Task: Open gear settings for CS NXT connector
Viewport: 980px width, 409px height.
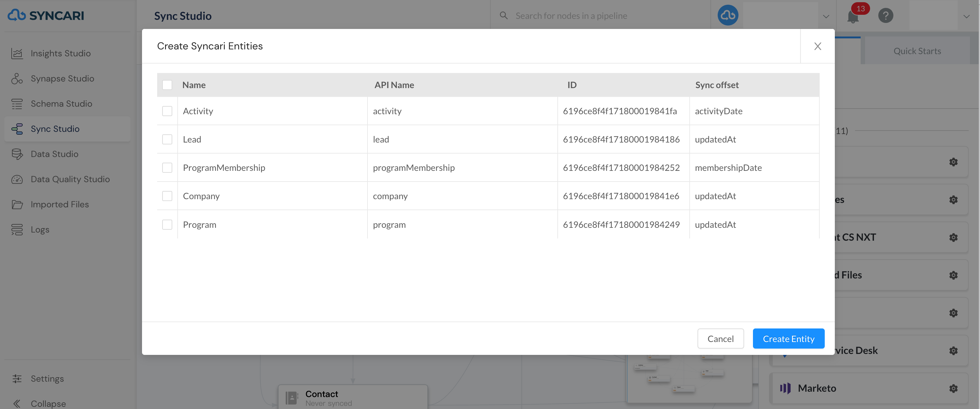Action: coord(953,238)
